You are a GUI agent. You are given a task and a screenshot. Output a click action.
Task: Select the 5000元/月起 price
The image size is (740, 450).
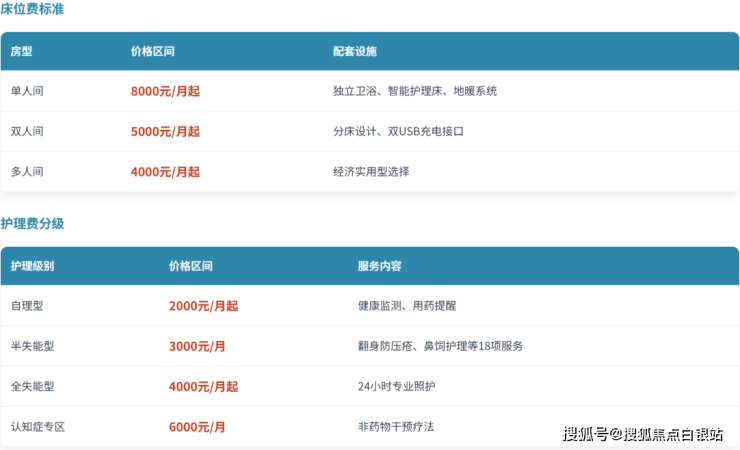(165, 131)
